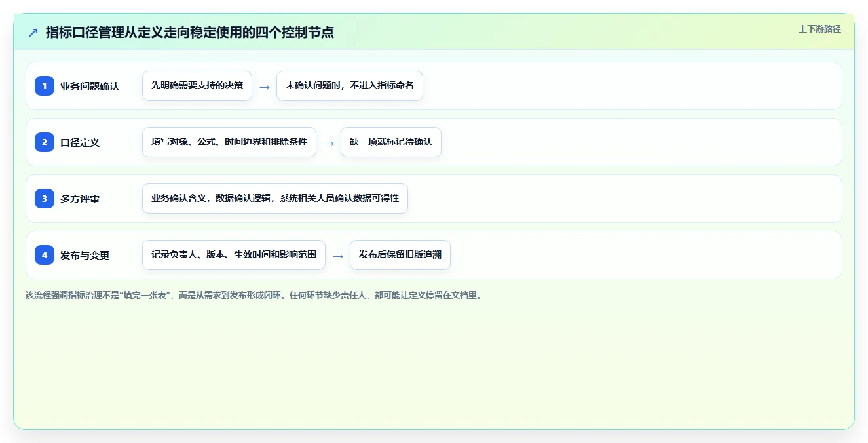Click the 业务确认含义，数据确认逻辑 box

click(x=275, y=199)
